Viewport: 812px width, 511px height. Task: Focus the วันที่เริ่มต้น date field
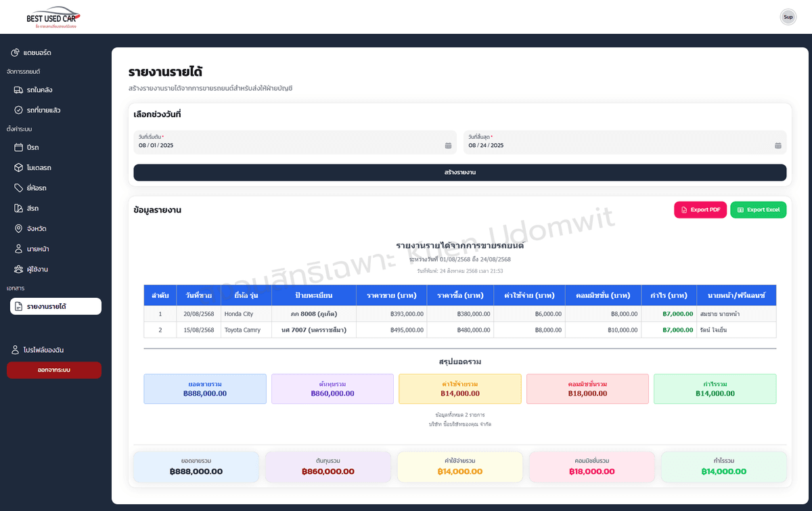point(295,142)
